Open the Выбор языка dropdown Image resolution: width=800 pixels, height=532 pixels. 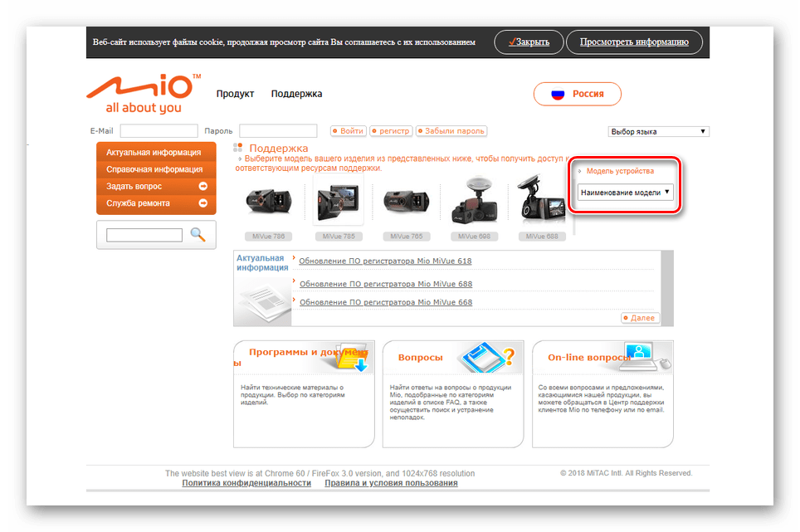pyautogui.click(x=659, y=131)
